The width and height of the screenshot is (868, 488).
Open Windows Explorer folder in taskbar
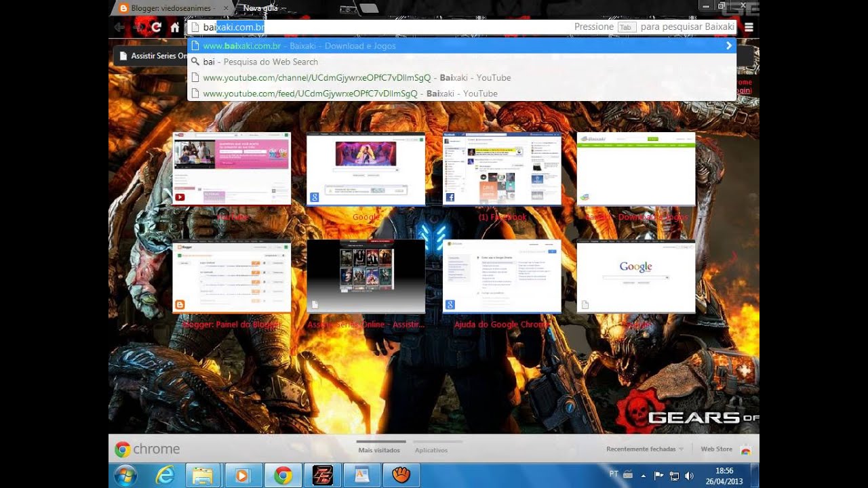click(x=203, y=476)
